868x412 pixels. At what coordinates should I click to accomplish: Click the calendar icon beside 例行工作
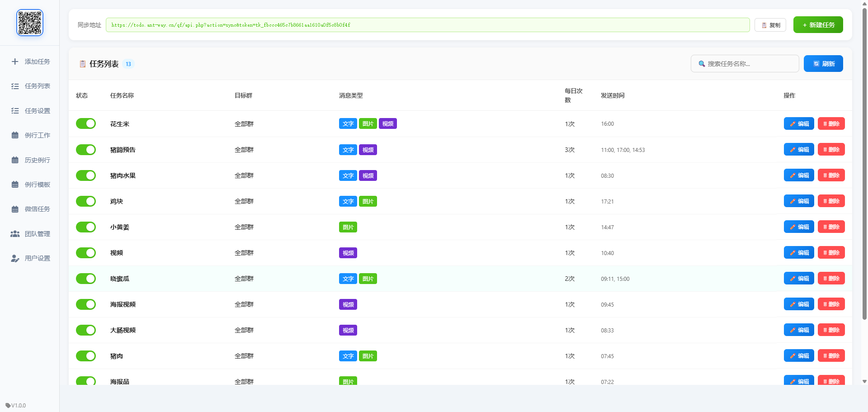coord(15,135)
